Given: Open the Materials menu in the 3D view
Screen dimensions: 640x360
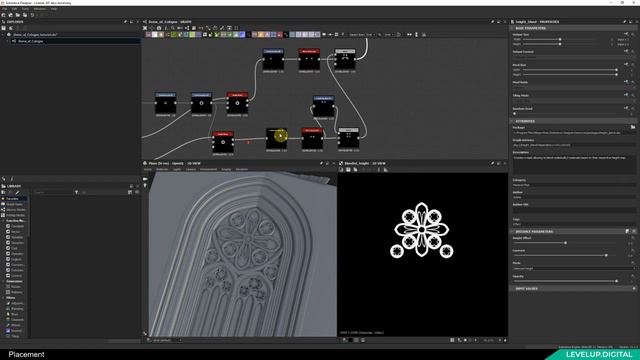Looking at the screenshot, I should pyautogui.click(x=162, y=169).
